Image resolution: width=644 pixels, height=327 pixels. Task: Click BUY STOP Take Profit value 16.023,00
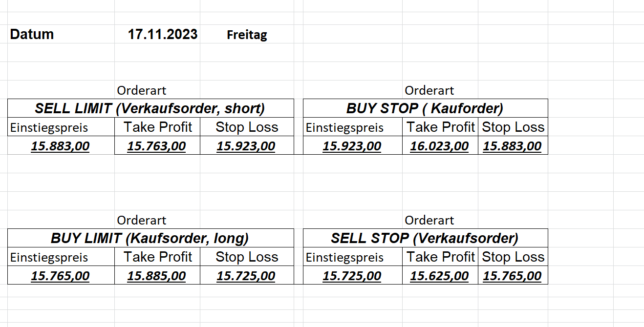pyautogui.click(x=440, y=146)
